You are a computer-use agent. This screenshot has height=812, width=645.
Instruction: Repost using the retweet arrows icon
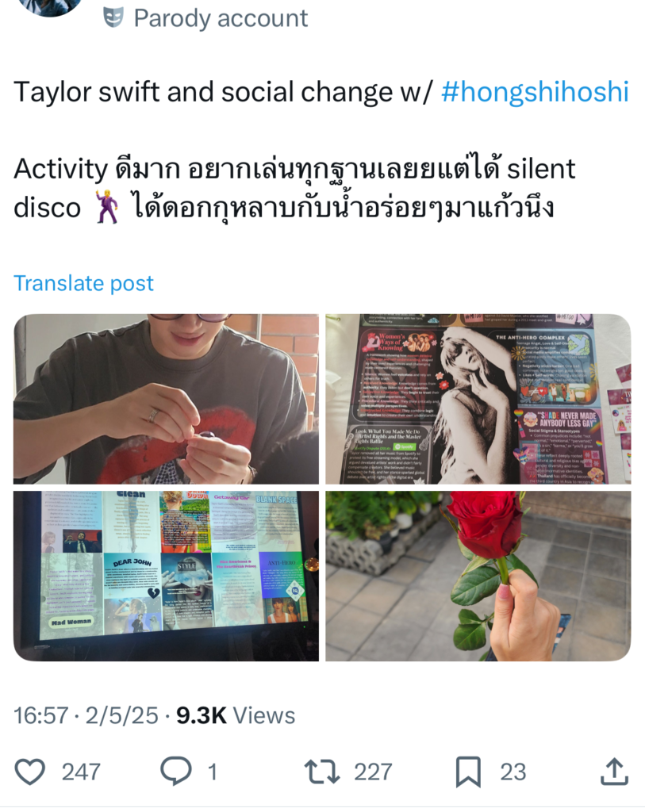click(322, 771)
